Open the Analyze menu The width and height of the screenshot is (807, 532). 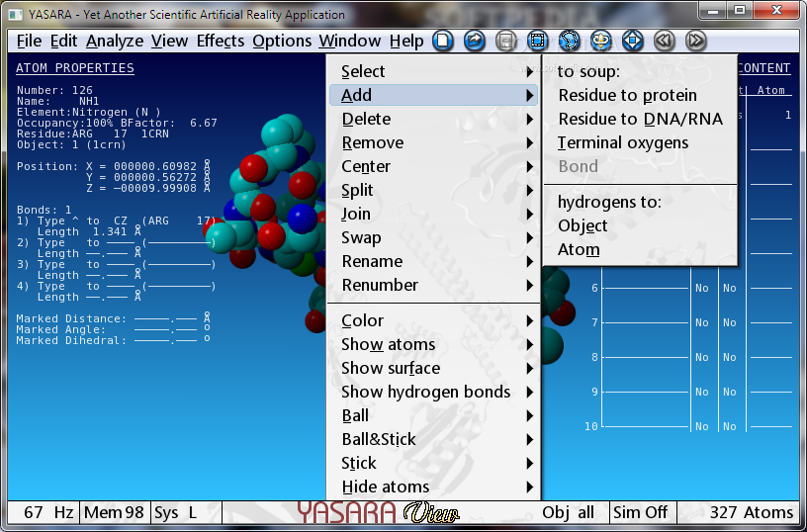(x=115, y=41)
